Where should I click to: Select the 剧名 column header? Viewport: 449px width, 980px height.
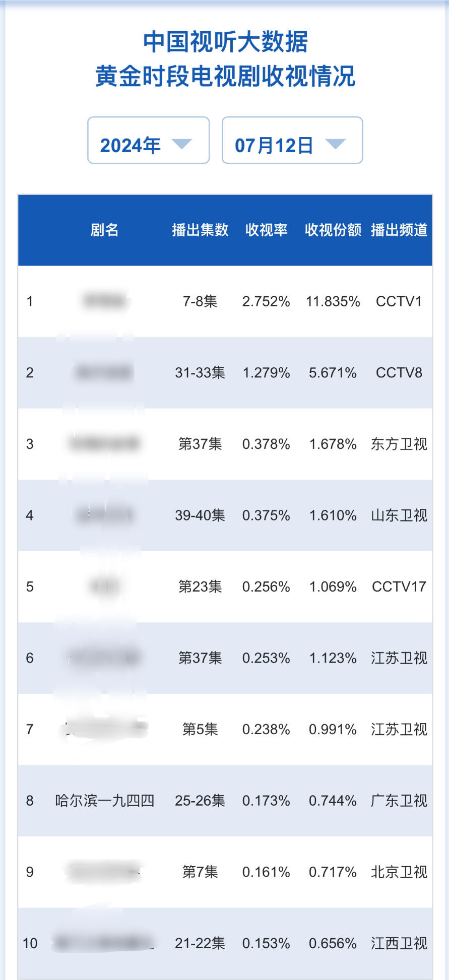[x=104, y=230]
